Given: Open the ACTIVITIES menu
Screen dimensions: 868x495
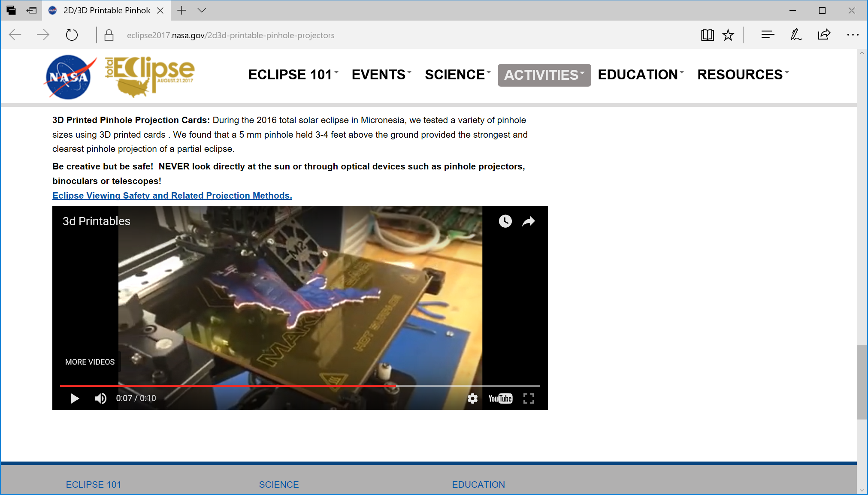Looking at the screenshot, I should [x=544, y=75].
